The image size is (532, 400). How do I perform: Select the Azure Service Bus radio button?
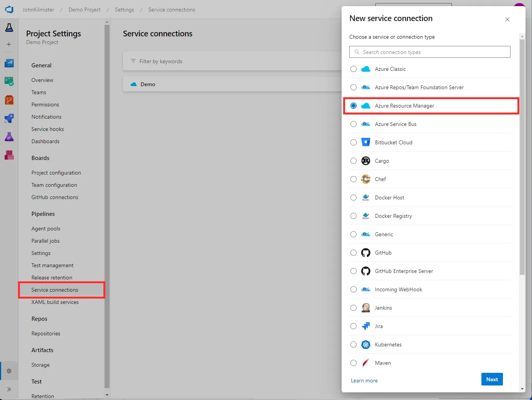[x=354, y=124]
